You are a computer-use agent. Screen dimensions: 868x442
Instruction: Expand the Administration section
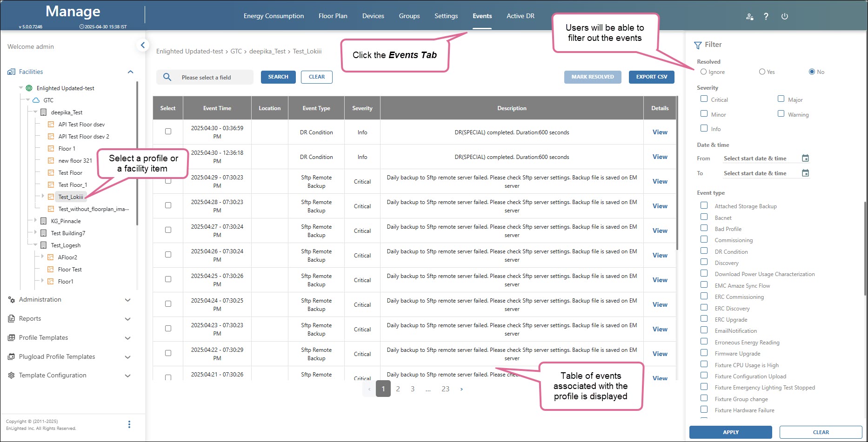(127, 300)
